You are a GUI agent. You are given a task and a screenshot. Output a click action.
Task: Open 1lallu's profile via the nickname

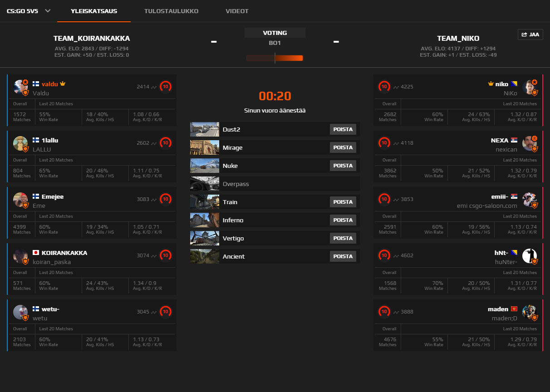tap(50, 140)
